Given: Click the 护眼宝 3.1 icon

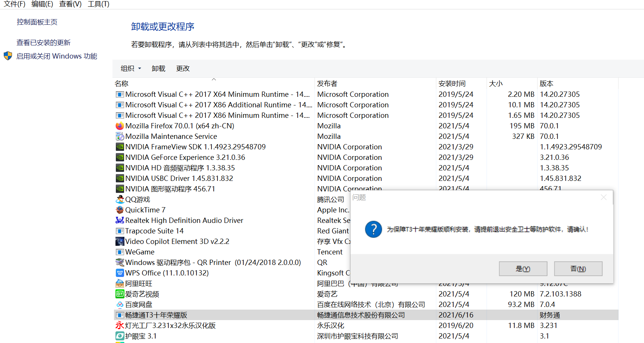Looking at the screenshot, I should point(120,336).
